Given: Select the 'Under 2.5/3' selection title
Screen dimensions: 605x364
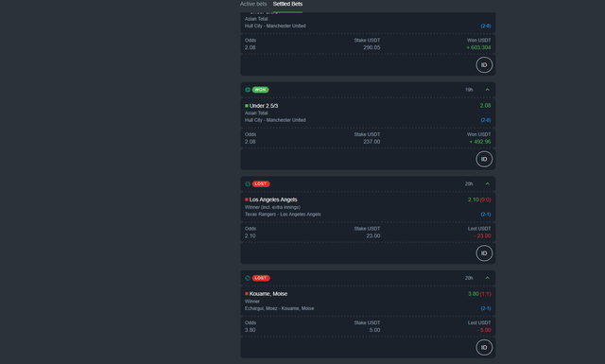Looking at the screenshot, I should click(264, 105).
